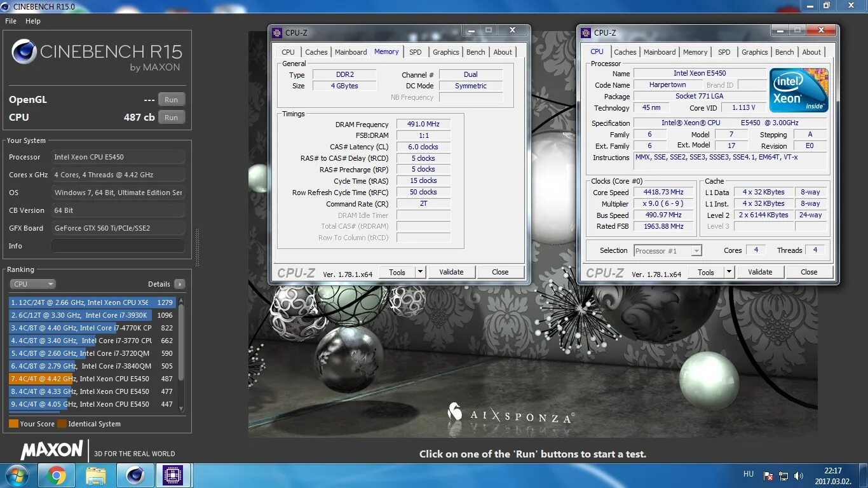The image size is (868, 488).
Task: Click the HU language indicator in tray
Action: (x=749, y=474)
